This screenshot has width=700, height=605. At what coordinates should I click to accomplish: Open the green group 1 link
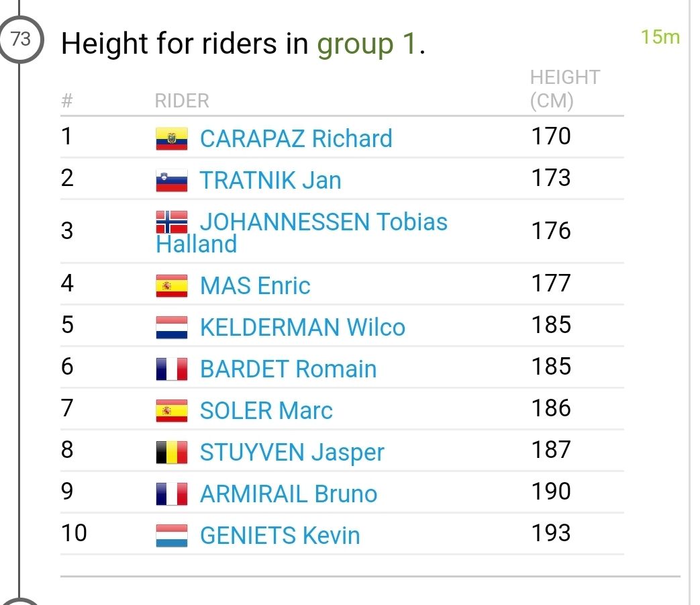point(366,44)
